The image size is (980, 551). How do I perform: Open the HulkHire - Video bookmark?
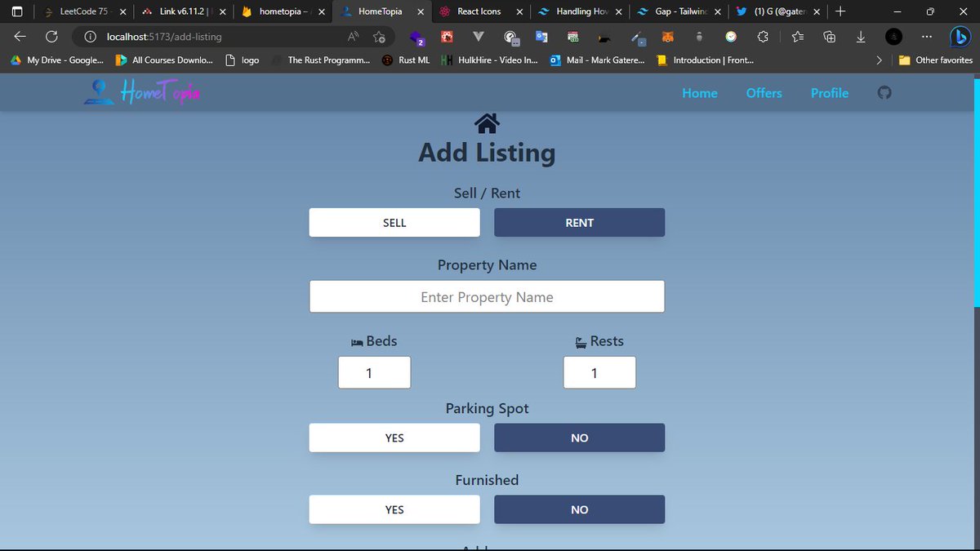point(489,60)
